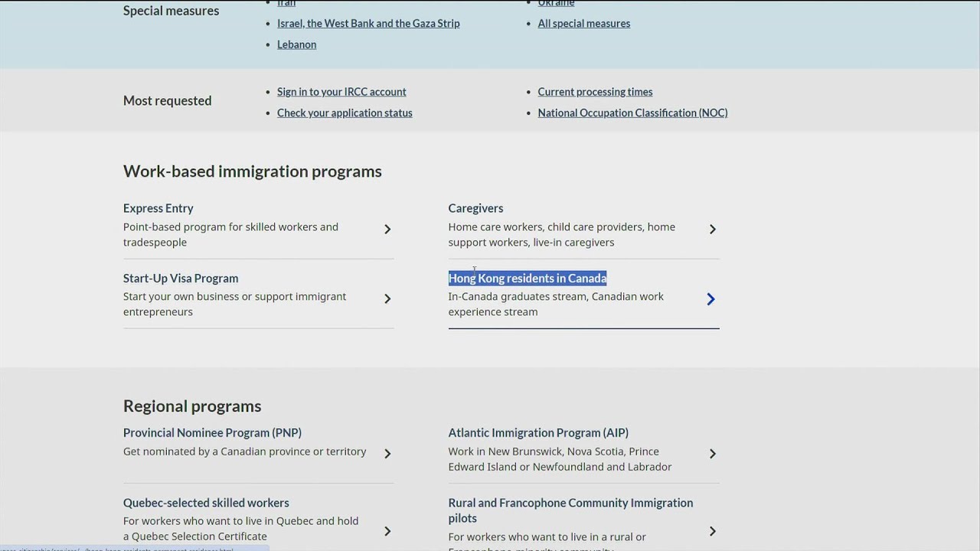Click the Quebec-selected skilled workers chevron arrow
Image resolution: width=980 pixels, height=551 pixels.
tap(387, 530)
